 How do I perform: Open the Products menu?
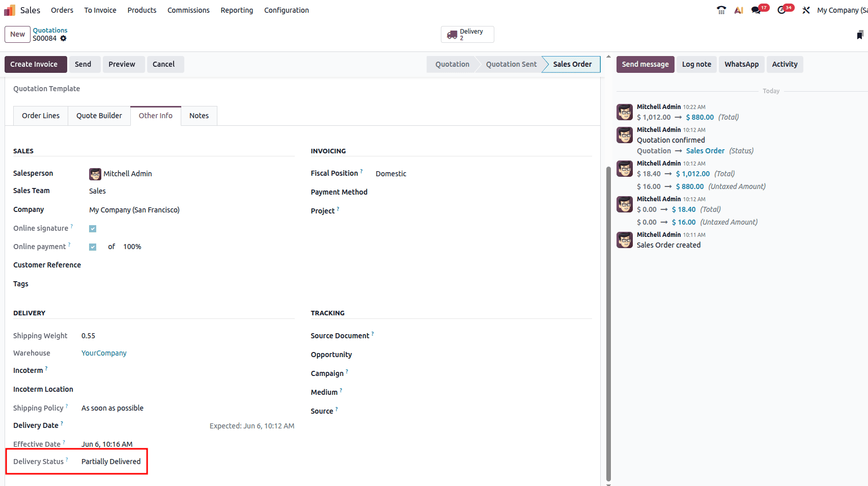click(x=142, y=10)
